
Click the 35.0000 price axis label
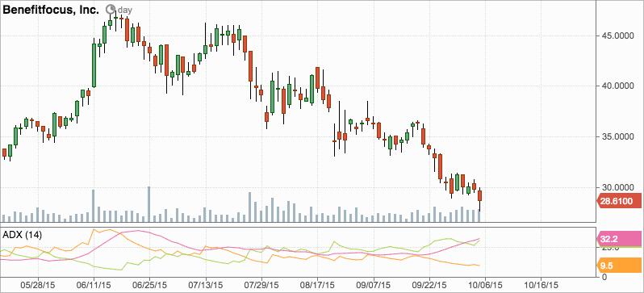618,137
